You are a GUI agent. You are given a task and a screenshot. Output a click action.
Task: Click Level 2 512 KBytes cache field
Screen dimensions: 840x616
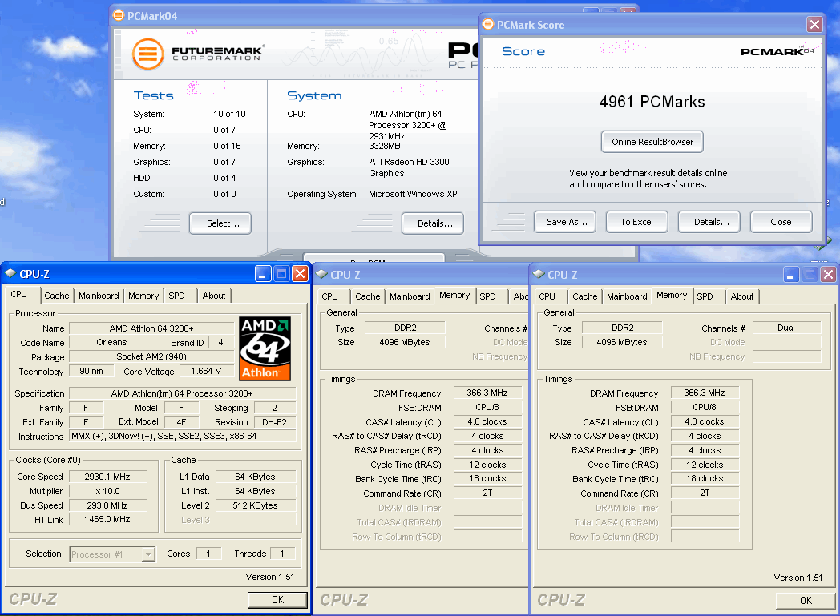[x=256, y=505]
